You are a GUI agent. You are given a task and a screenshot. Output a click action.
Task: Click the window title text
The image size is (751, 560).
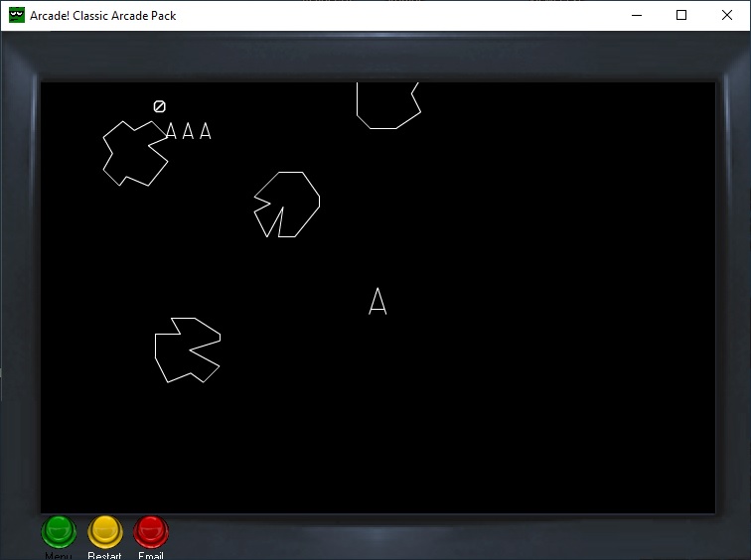103,16
